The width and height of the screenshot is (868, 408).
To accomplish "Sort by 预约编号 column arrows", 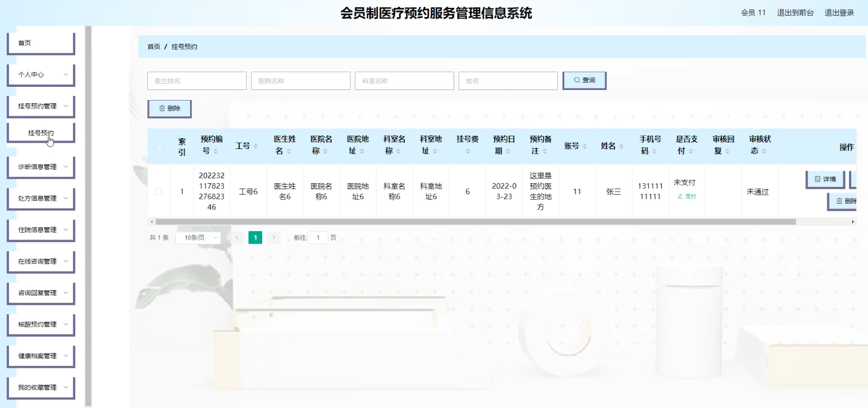I will tap(215, 151).
